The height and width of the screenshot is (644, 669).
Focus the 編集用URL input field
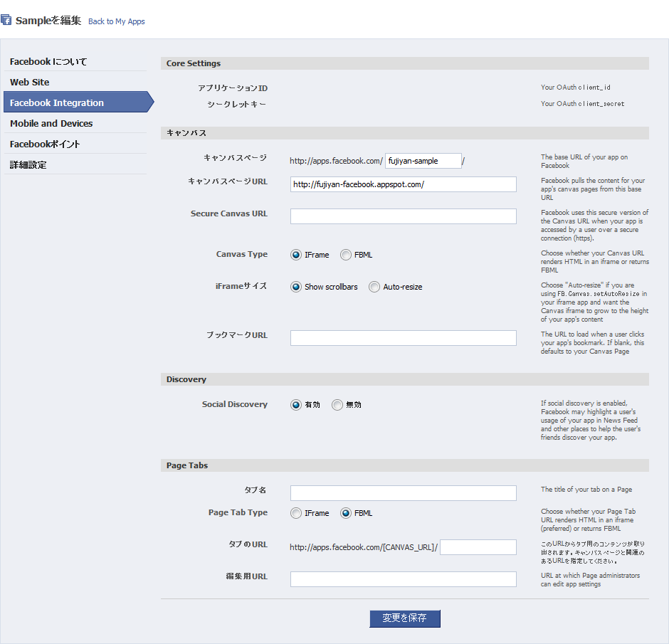click(404, 579)
